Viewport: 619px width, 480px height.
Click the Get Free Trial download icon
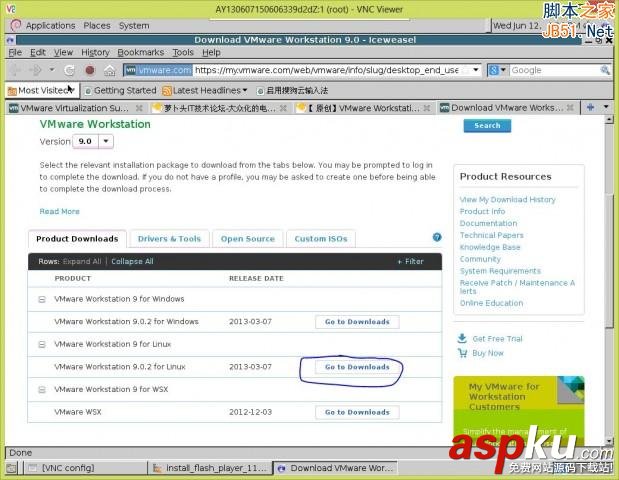462,338
